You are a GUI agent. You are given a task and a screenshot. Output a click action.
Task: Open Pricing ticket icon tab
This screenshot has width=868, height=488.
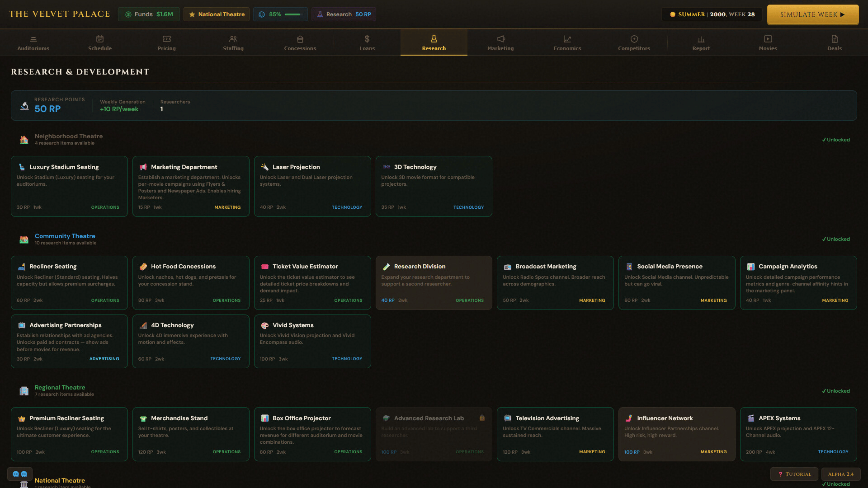coord(166,39)
